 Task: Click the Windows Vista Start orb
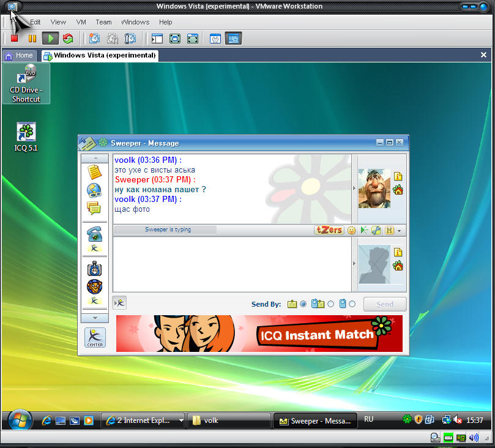coord(20,420)
